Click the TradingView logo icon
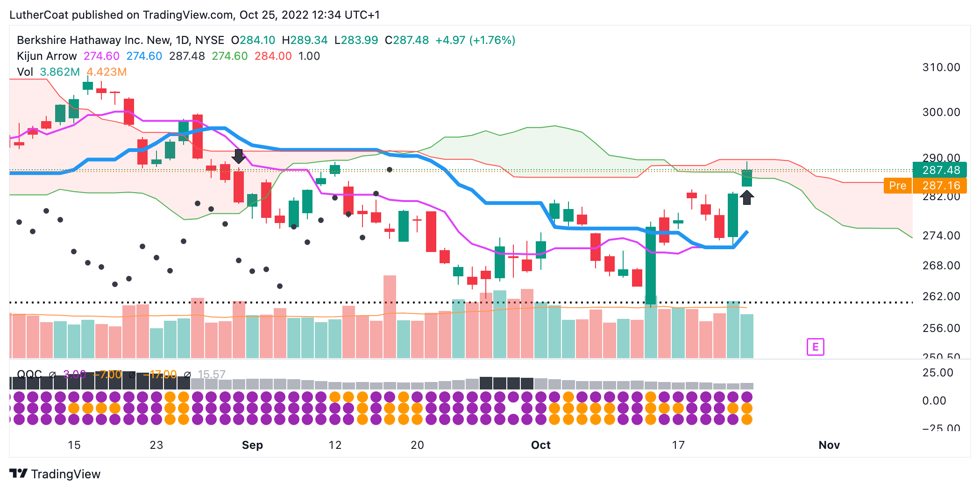980x490 pixels. coord(18,474)
